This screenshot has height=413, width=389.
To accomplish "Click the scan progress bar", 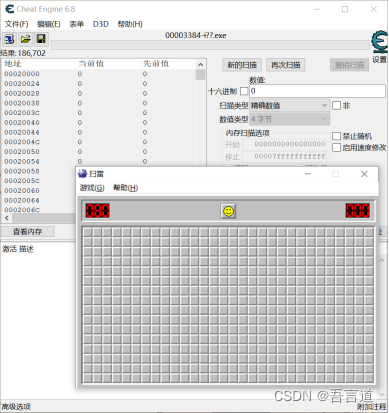I will point(211,45).
